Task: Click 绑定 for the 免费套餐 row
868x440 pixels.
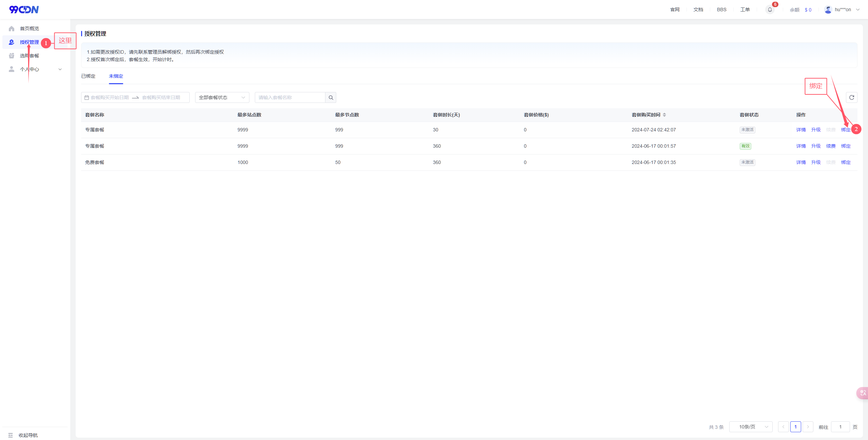Action: pos(846,162)
